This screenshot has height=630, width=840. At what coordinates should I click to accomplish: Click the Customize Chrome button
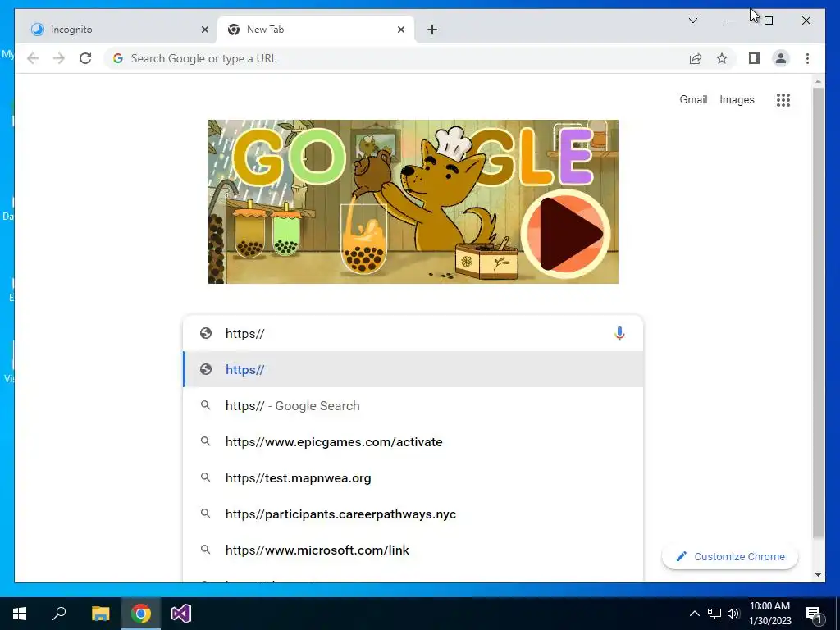click(729, 557)
